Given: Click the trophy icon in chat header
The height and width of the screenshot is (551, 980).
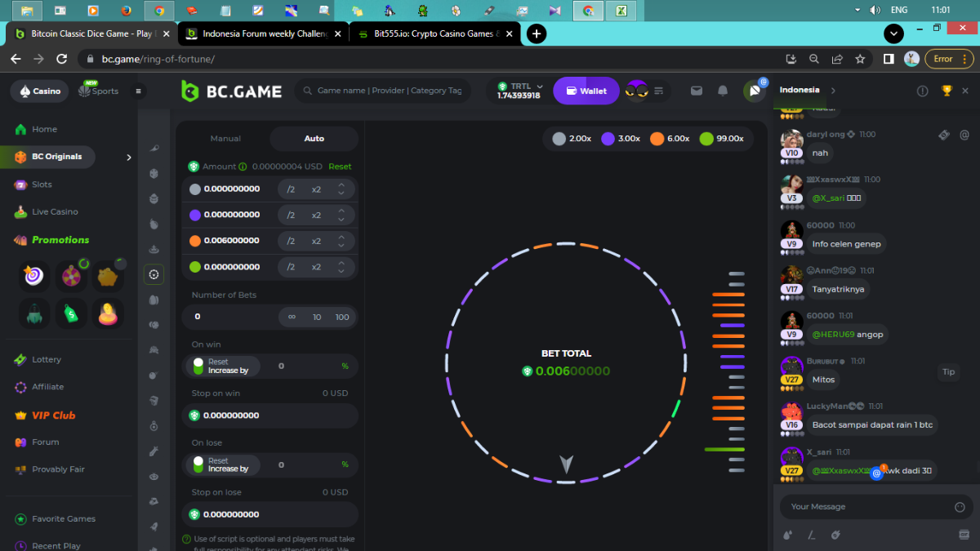Looking at the screenshot, I should point(947,91).
